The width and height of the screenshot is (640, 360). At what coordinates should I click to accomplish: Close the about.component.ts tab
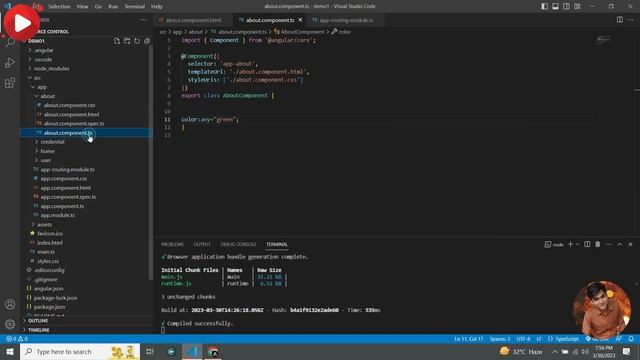[x=300, y=20]
